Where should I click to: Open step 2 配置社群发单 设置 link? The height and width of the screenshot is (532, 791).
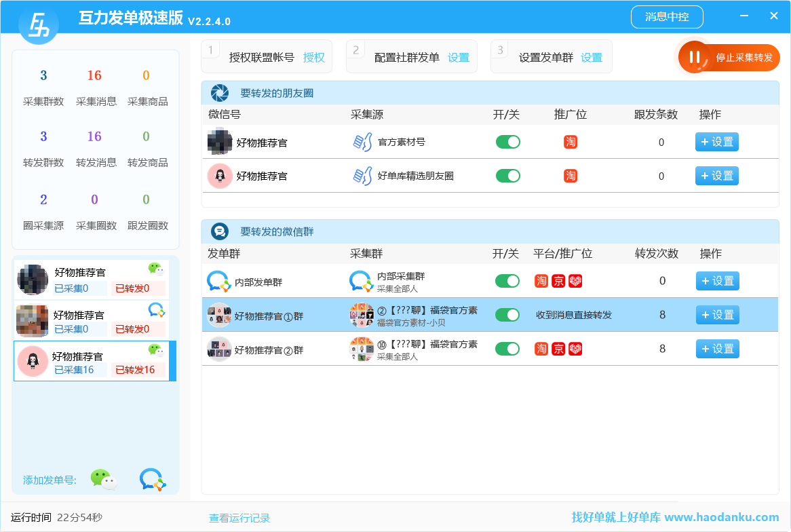459,58
